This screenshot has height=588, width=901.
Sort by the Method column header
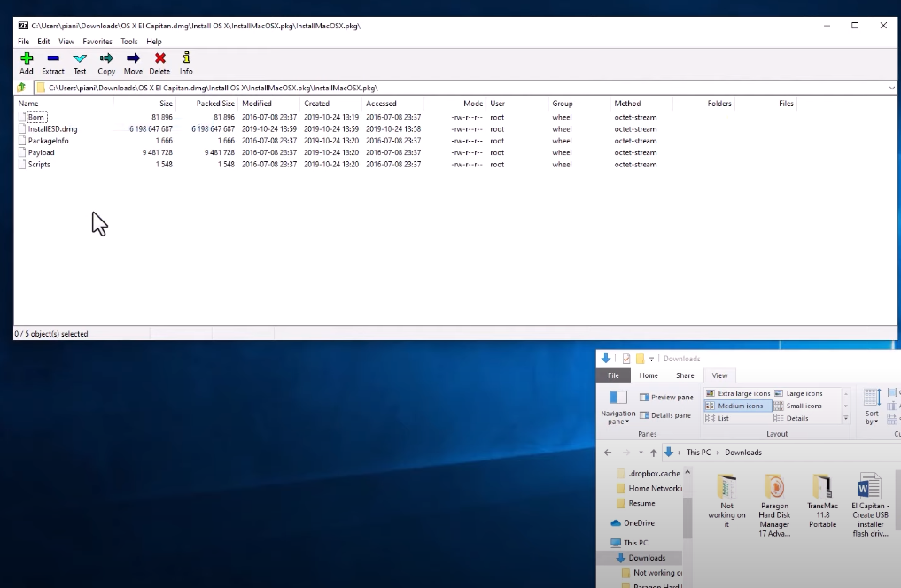point(641,104)
